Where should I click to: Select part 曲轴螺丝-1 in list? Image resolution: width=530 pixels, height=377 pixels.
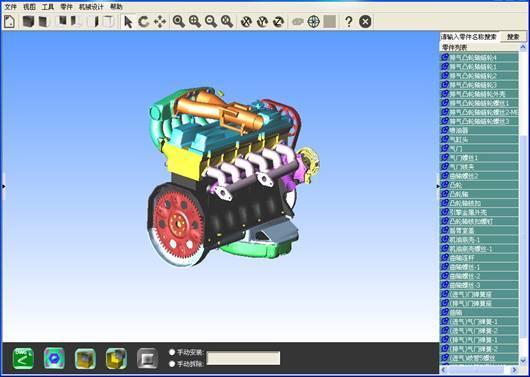(479, 267)
